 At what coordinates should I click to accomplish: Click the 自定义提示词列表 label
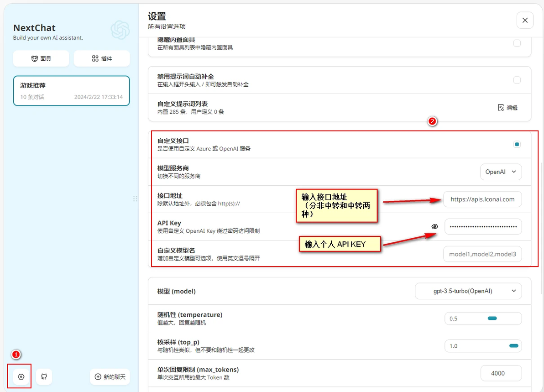pos(183,104)
